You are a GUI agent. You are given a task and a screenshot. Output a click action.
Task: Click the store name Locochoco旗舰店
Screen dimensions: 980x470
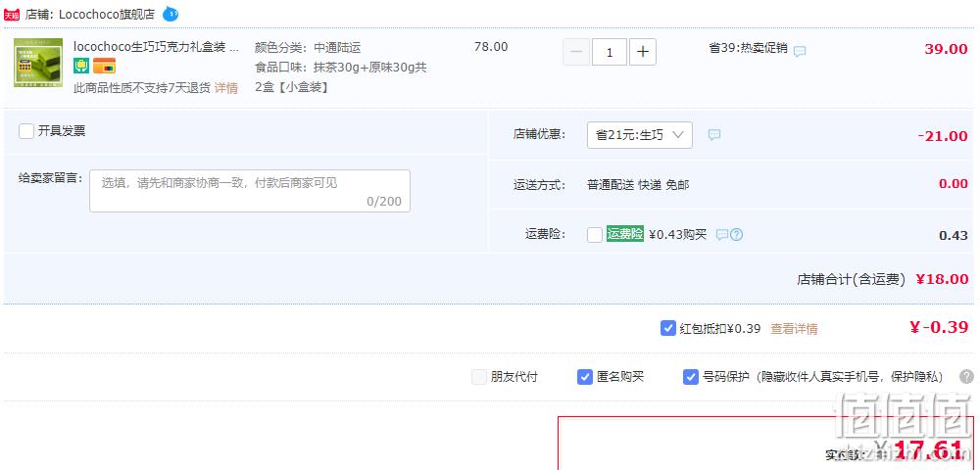coord(106,15)
